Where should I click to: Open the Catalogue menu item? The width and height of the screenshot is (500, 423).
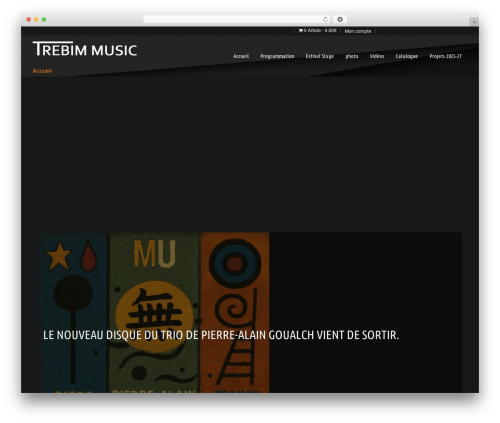pos(407,56)
